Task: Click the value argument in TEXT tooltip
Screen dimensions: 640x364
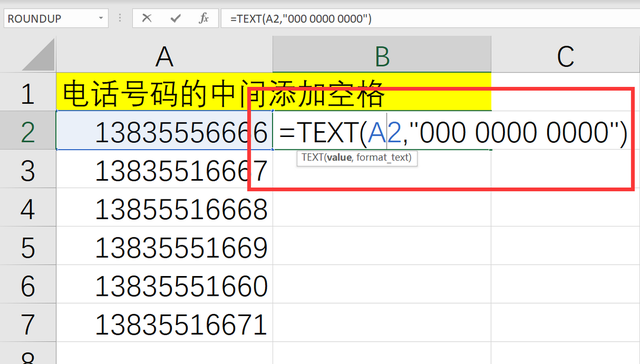Action: click(339, 158)
